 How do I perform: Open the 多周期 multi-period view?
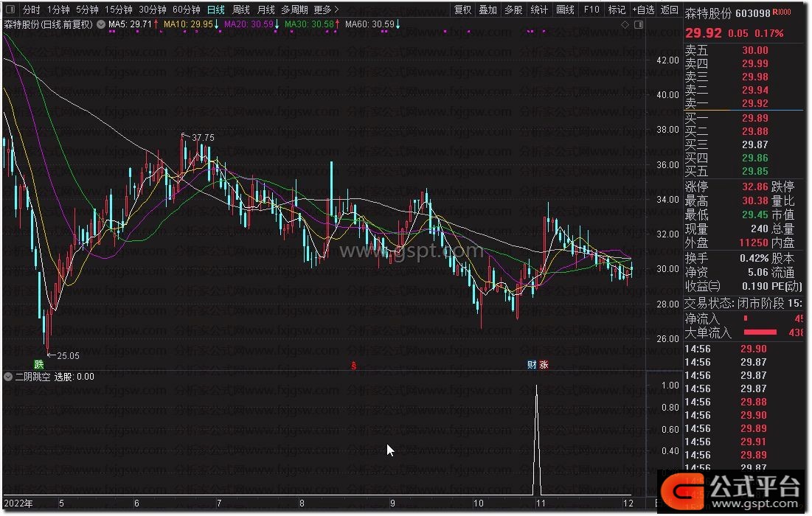pos(295,10)
